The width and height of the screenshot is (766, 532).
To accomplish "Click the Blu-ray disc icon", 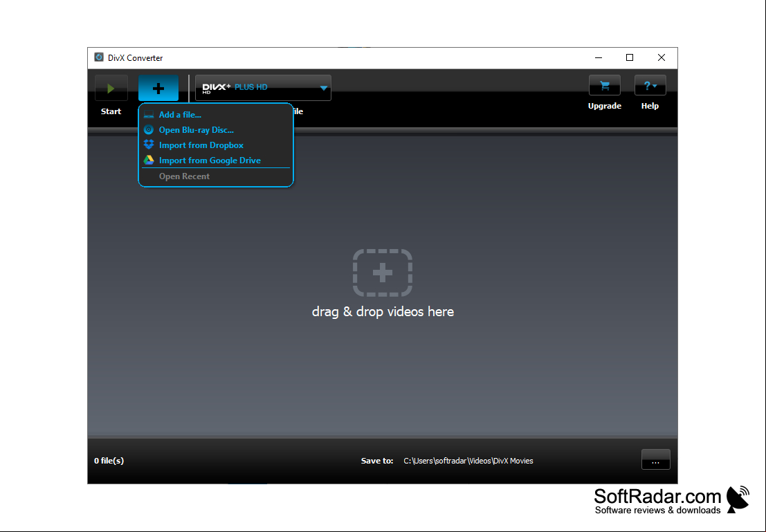I will pos(149,129).
